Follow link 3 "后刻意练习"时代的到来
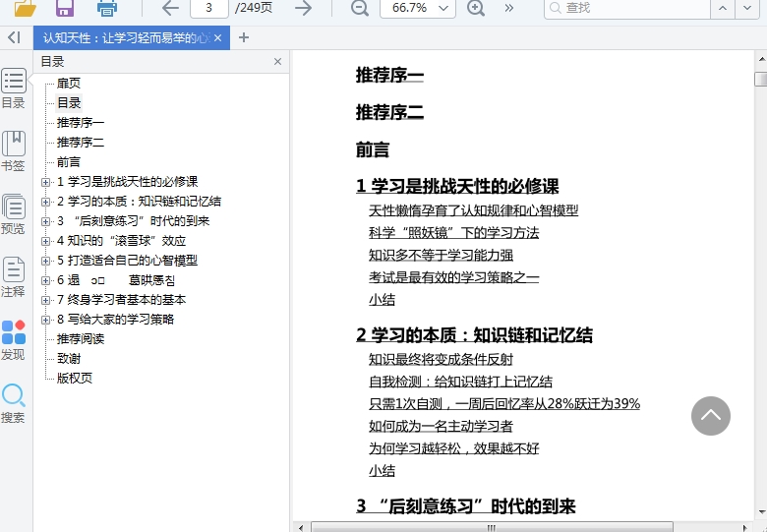Screen dimensions: 767x532 point(466,506)
